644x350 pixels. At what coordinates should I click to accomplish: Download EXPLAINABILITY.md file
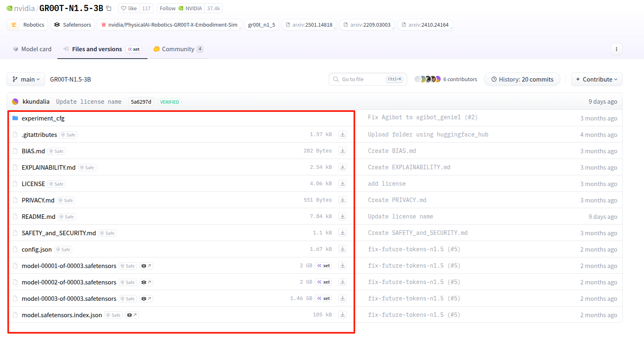[x=342, y=167]
